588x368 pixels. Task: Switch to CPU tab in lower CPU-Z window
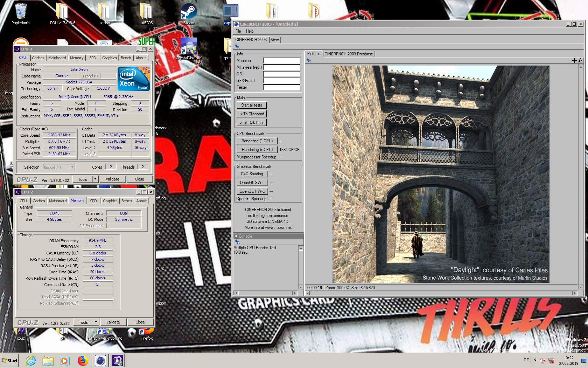(x=23, y=201)
